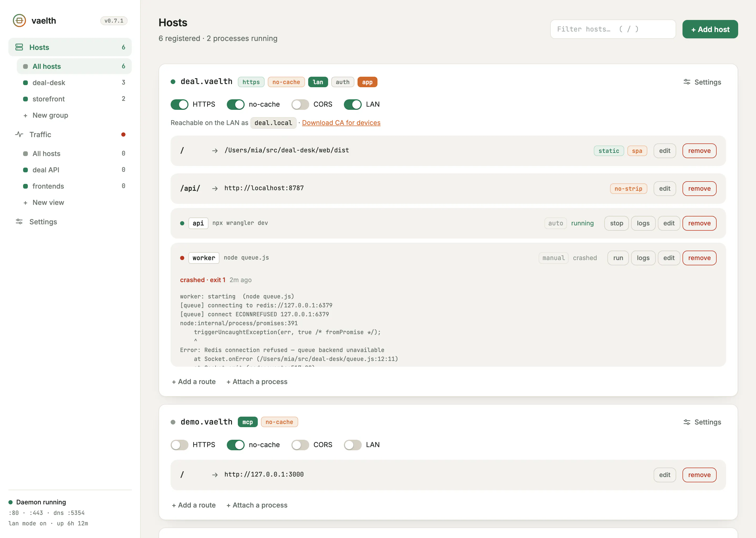Screen dimensions: 756x538
Task: Open the frontends traffic view
Action: coord(74,186)
